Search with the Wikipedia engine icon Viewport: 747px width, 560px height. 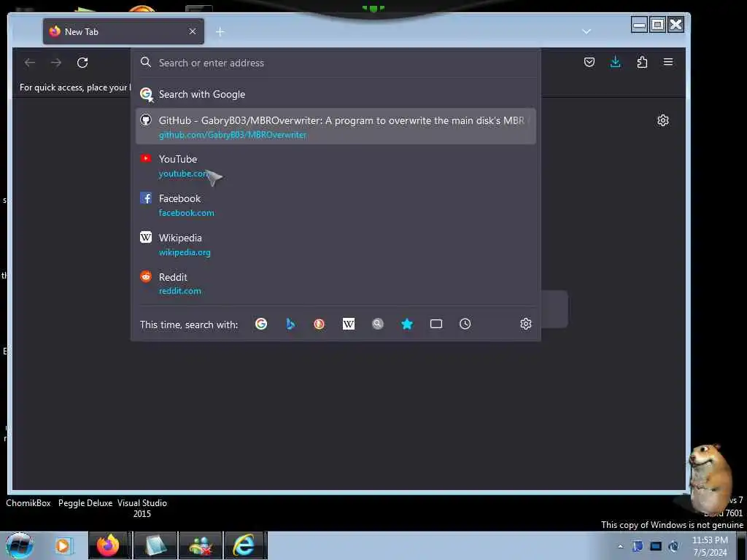click(x=348, y=324)
